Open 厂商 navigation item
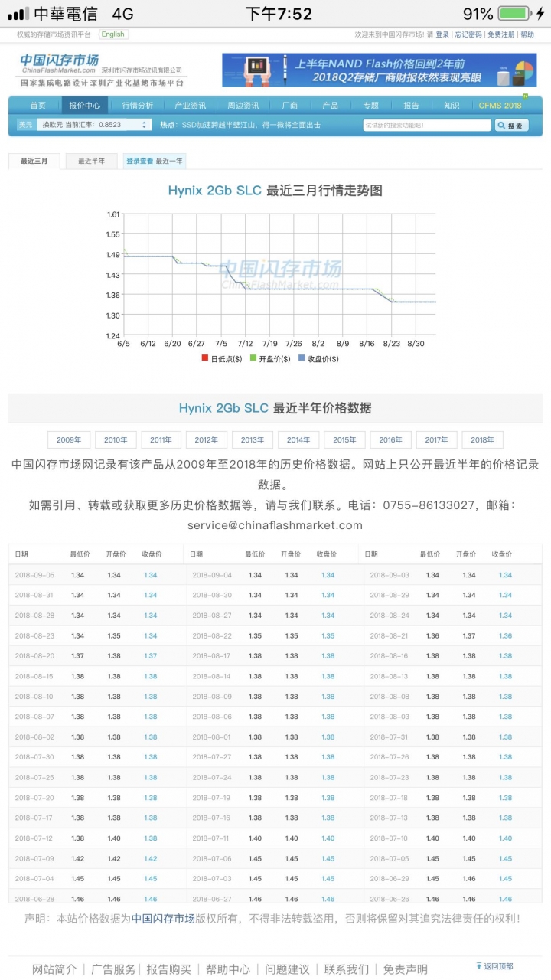Screen dimensions: 551x980 tap(290, 106)
